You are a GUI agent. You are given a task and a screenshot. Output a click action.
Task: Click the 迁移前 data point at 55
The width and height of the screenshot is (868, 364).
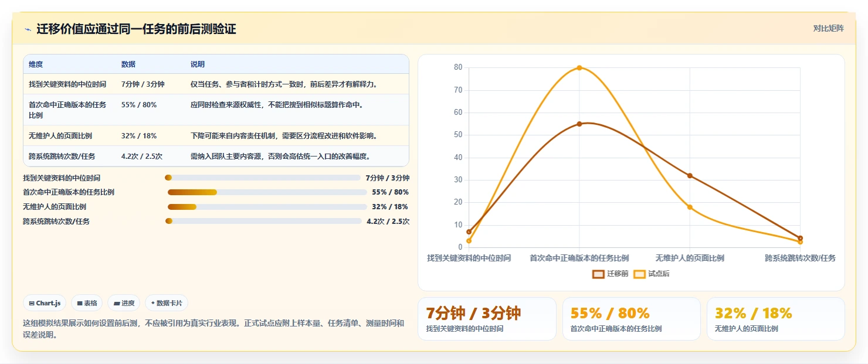coord(579,124)
